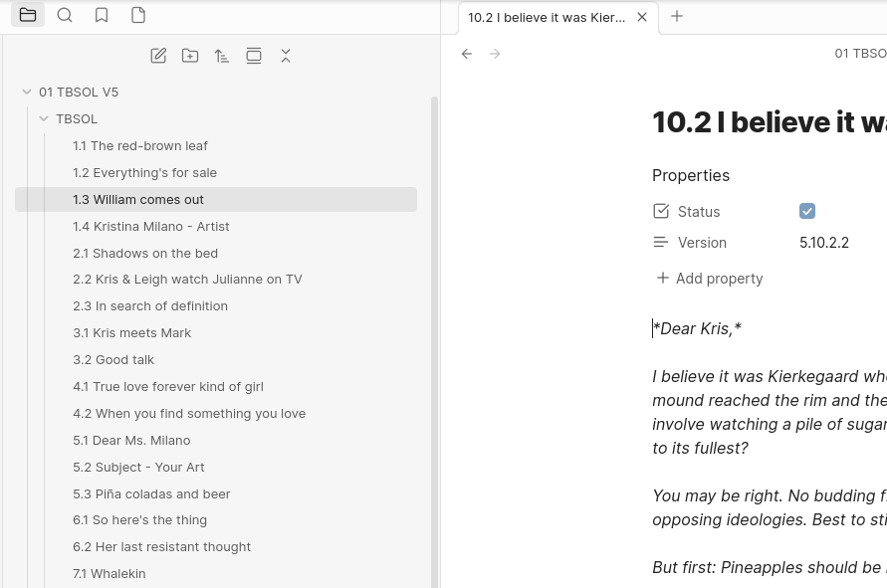This screenshot has height=588, width=887.
Task: Open a new tab with plus
Action: point(677,16)
